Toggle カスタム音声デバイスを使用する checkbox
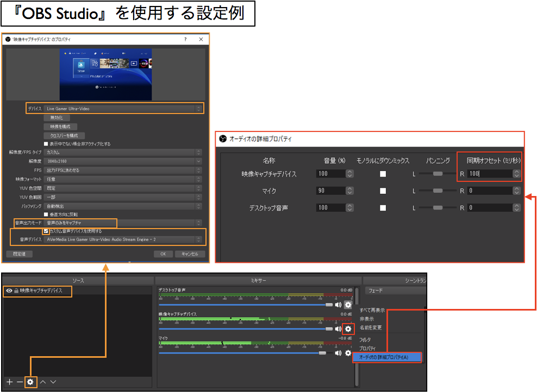 (46, 231)
